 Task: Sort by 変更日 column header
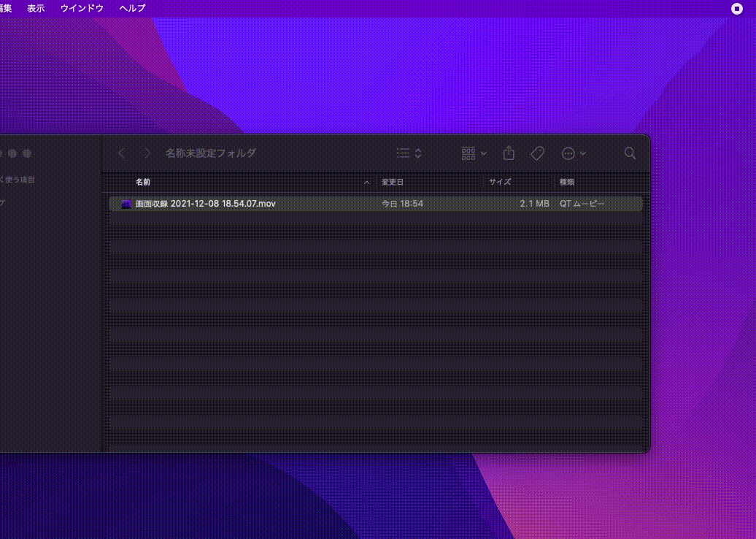click(x=393, y=183)
